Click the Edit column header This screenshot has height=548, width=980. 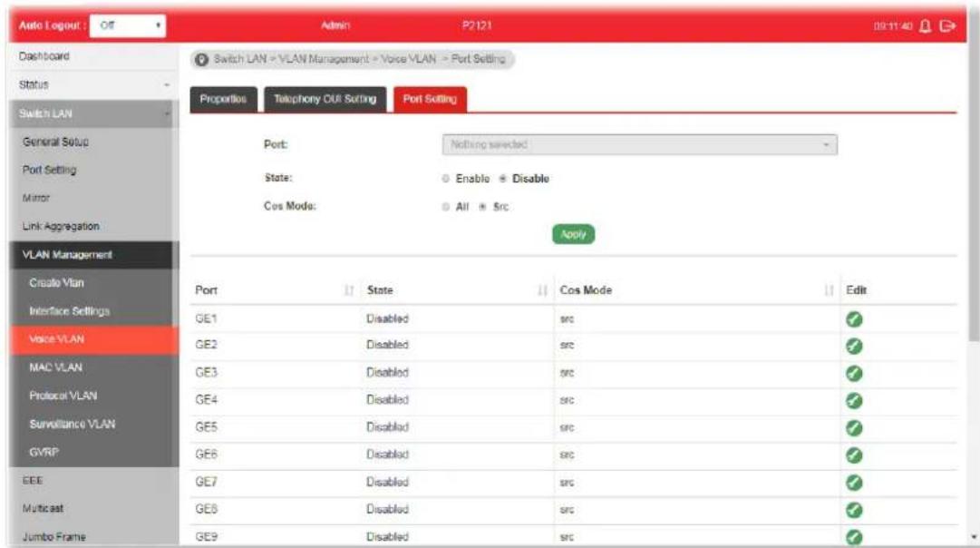point(856,290)
